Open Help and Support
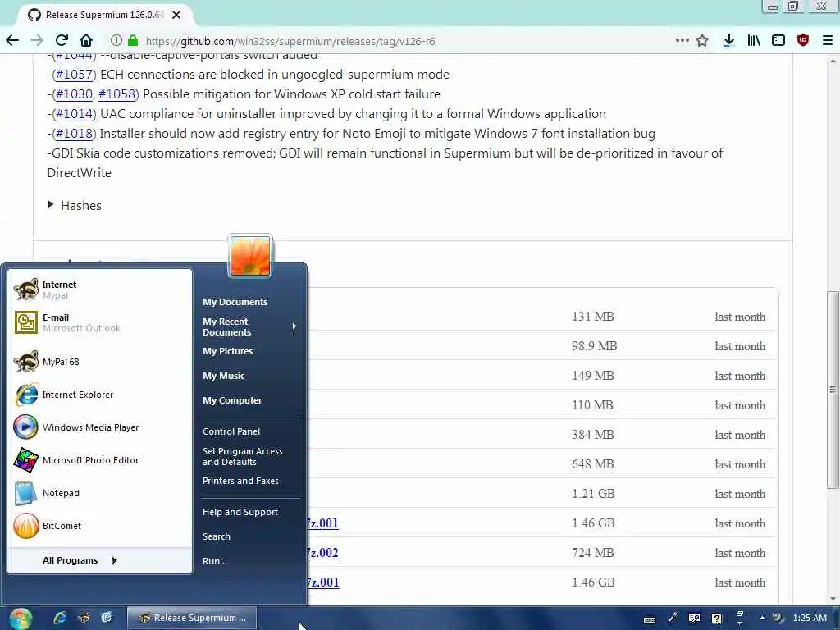 point(240,512)
